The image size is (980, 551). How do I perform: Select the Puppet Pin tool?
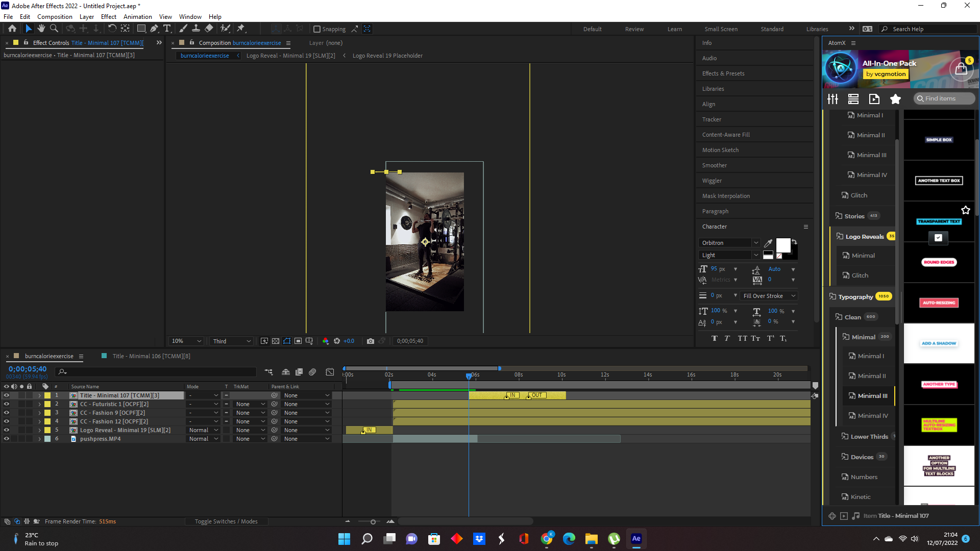(x=241, y=29)
